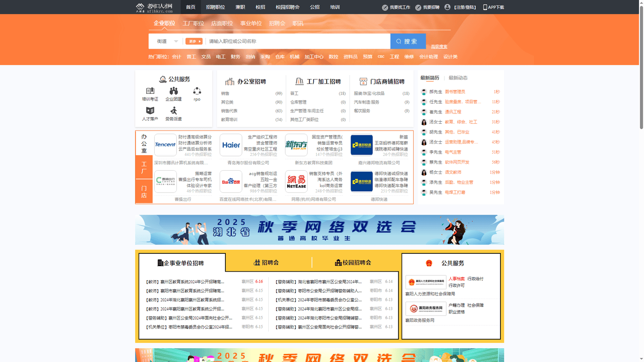Click the 工厂加工招聘 factory icon

(x=300, y=81)
